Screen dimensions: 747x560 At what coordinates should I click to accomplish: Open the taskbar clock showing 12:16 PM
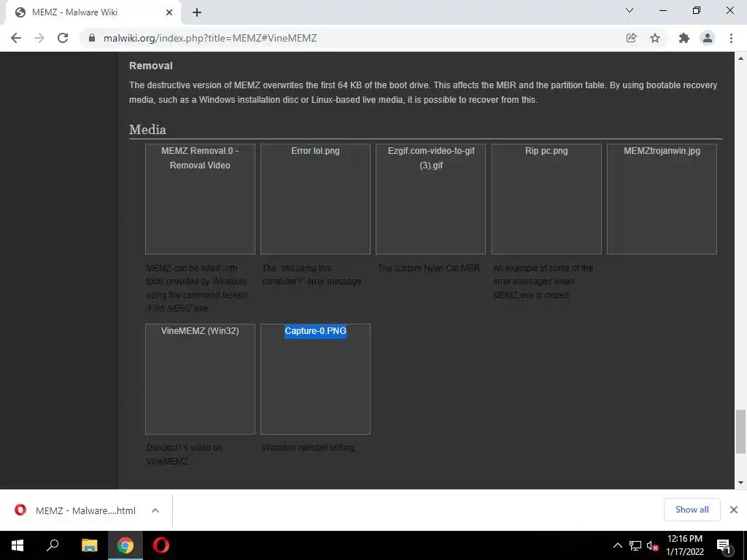[x=684, y=545]
